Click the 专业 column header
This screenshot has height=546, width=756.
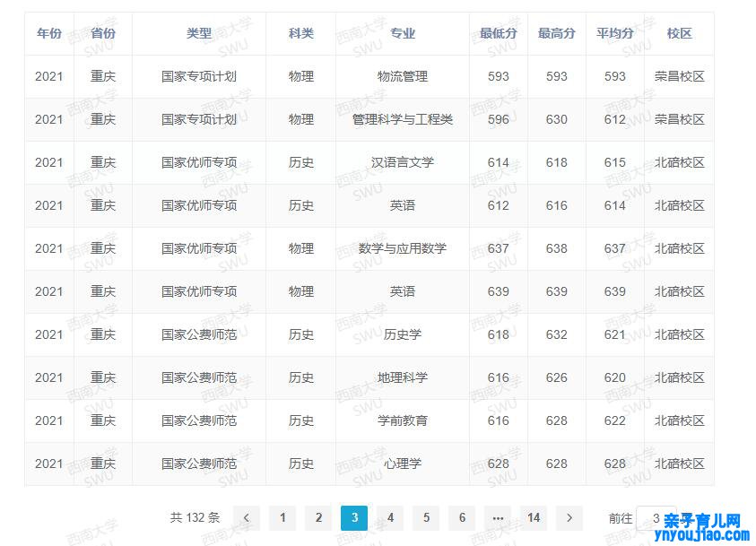point(404,32)
